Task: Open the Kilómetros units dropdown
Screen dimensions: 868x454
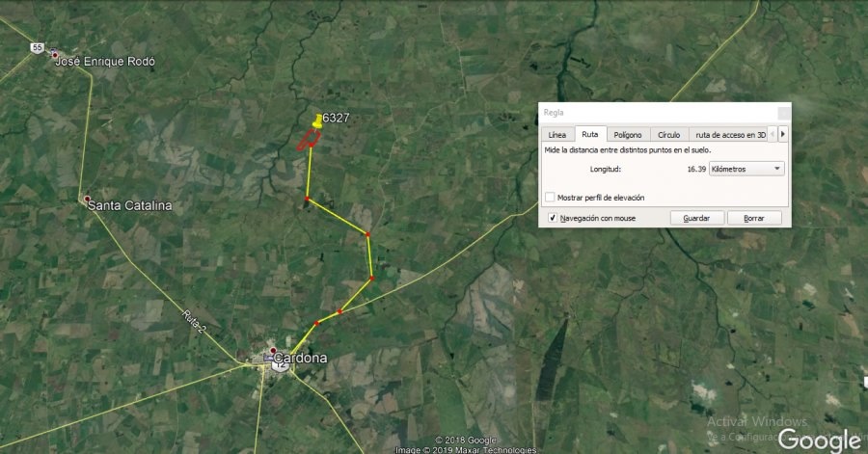Action: coord(746,169)
